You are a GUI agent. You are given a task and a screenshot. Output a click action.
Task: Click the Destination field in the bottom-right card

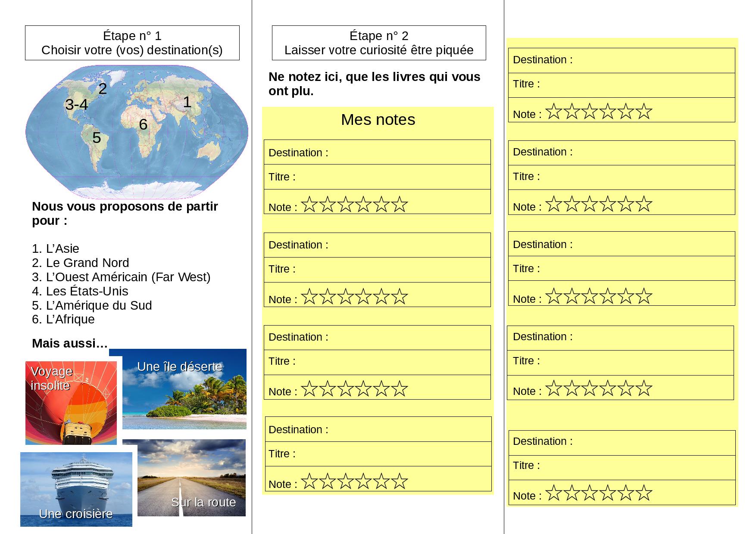(x=622, y=442)
